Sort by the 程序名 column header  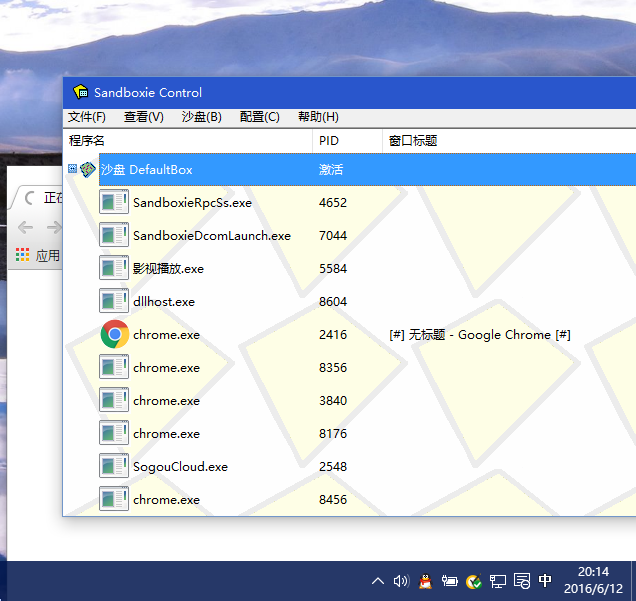(x=188, y=141)
